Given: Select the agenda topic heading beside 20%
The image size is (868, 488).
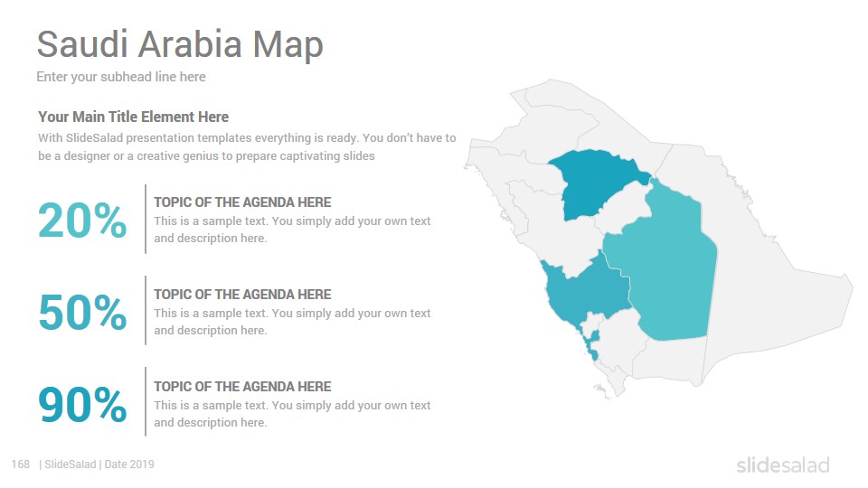Looking at the screenshot, I should coord(242,202).
